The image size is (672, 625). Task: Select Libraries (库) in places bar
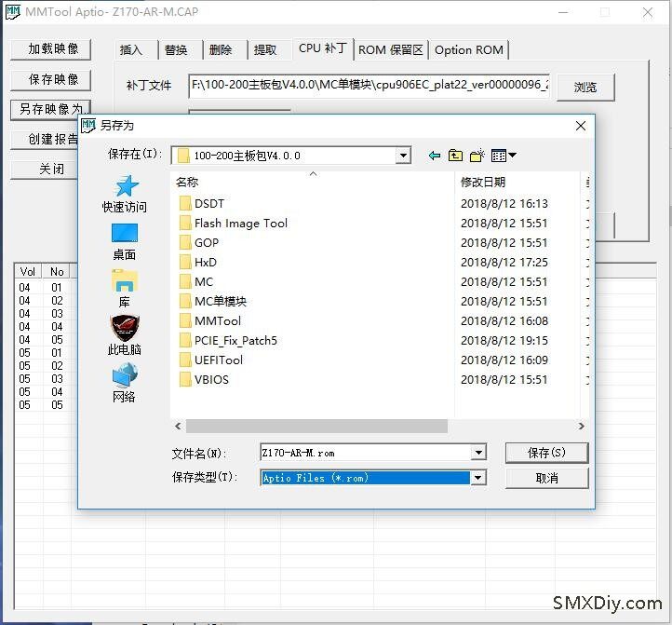tap(125, 289)
